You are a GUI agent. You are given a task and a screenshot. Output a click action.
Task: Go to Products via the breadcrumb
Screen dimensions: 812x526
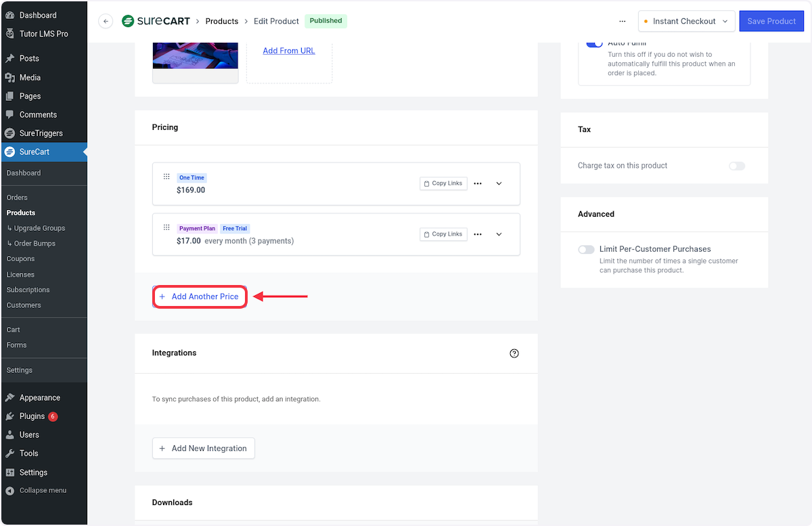[x=222, y=21]
